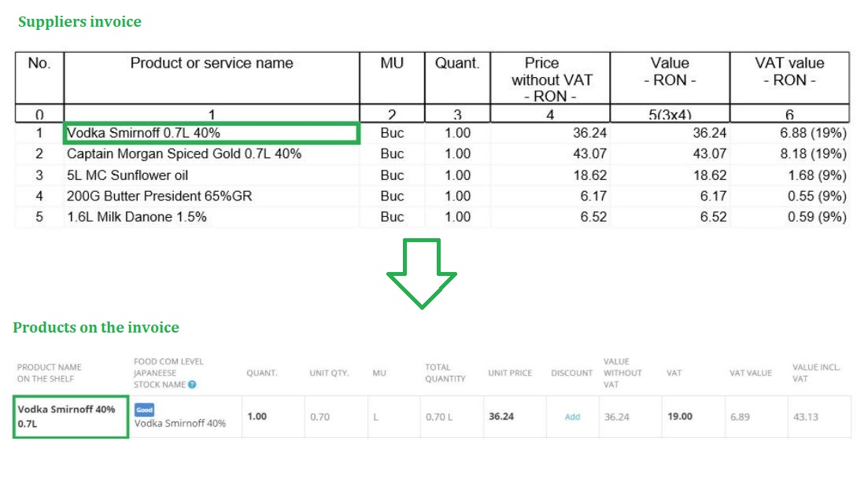868x489 pixels.
Task: Click the Good badge on Vodka Smirnoff row
Action: click(145, 410)
